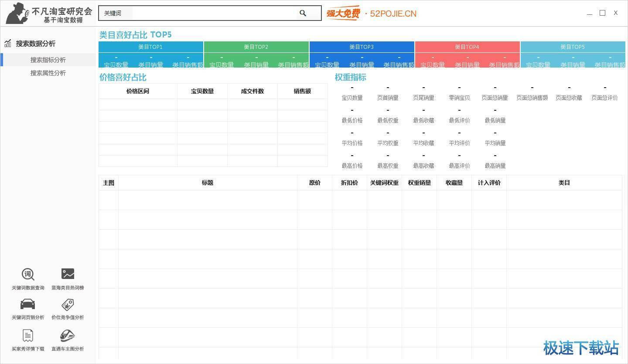Click the chart icon beside 搜索数据分析
The width and height of the screenshot is (628, 364).
pos(8,43)
